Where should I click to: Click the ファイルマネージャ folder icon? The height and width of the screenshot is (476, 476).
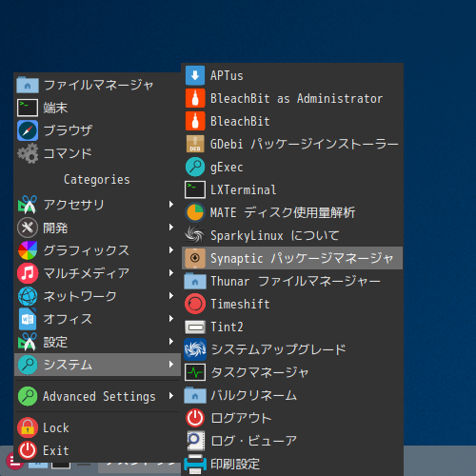pyautogui.click(x=28, y=85)
